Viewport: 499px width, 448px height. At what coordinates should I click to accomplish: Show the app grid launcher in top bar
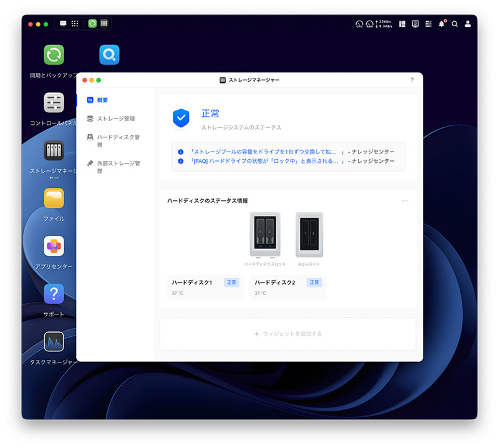pos(75,24)
